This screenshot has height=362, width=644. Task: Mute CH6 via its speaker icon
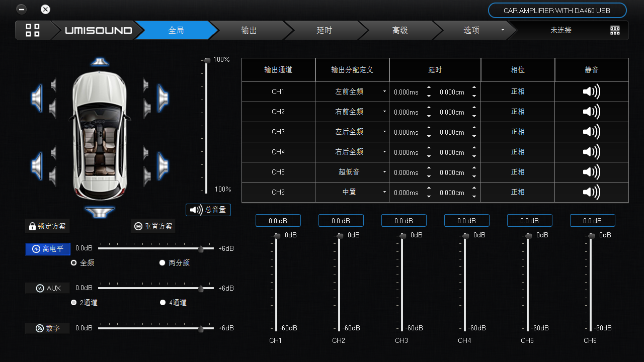(x=592, y=192)
